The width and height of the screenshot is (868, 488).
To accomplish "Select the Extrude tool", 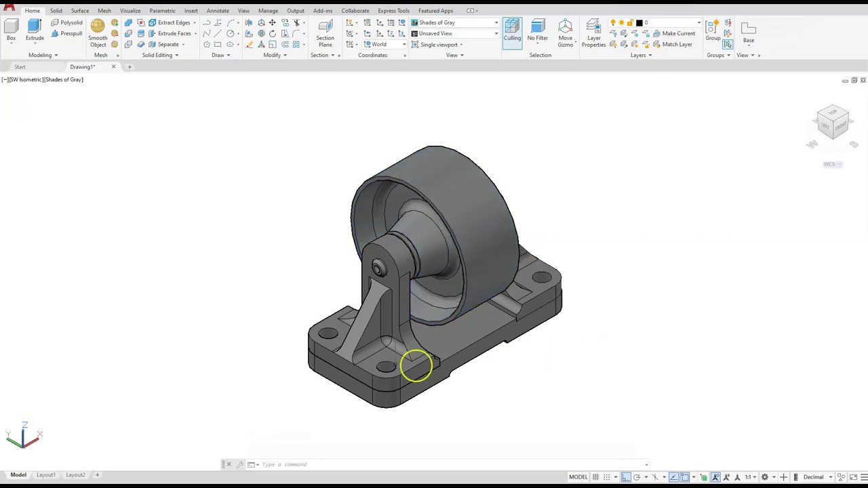I will pos(35,30).
